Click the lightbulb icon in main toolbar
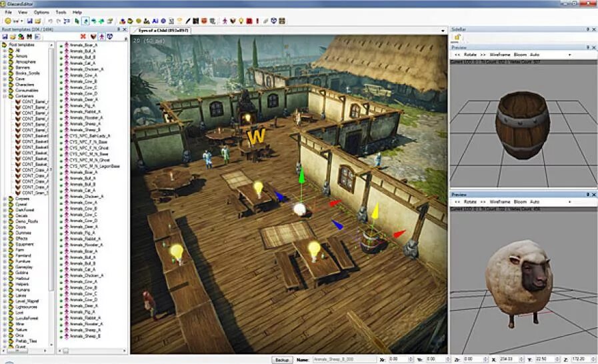This screenshot has height=364, width=598. 241,21
